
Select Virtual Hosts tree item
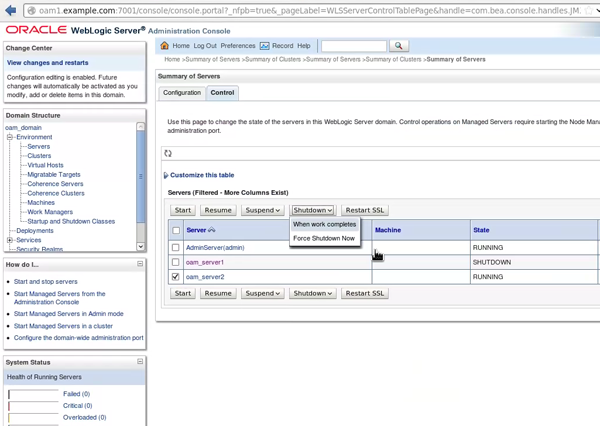click(x=46, y=165)
